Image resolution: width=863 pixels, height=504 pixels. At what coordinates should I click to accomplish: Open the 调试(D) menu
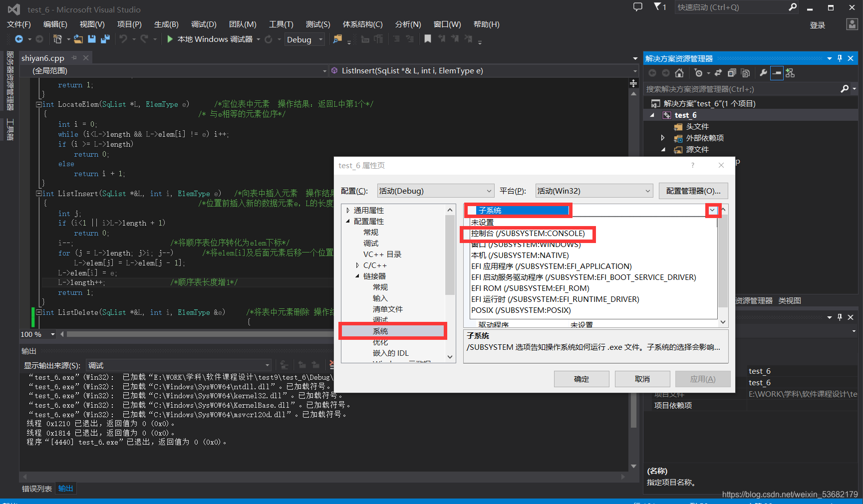pos(204,24)
